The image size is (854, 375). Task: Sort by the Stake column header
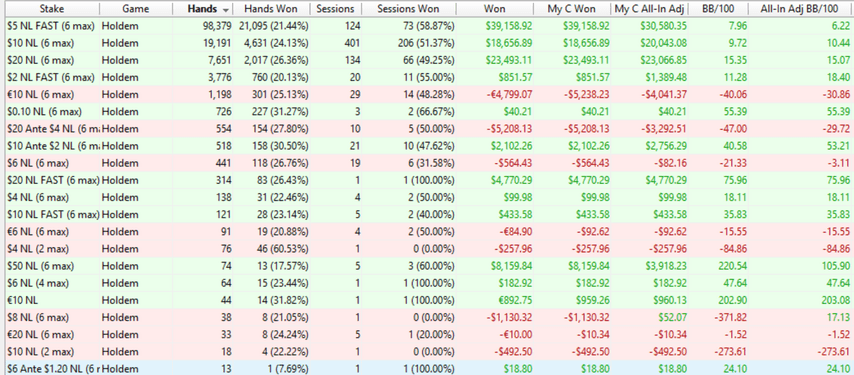coord(51,9)
